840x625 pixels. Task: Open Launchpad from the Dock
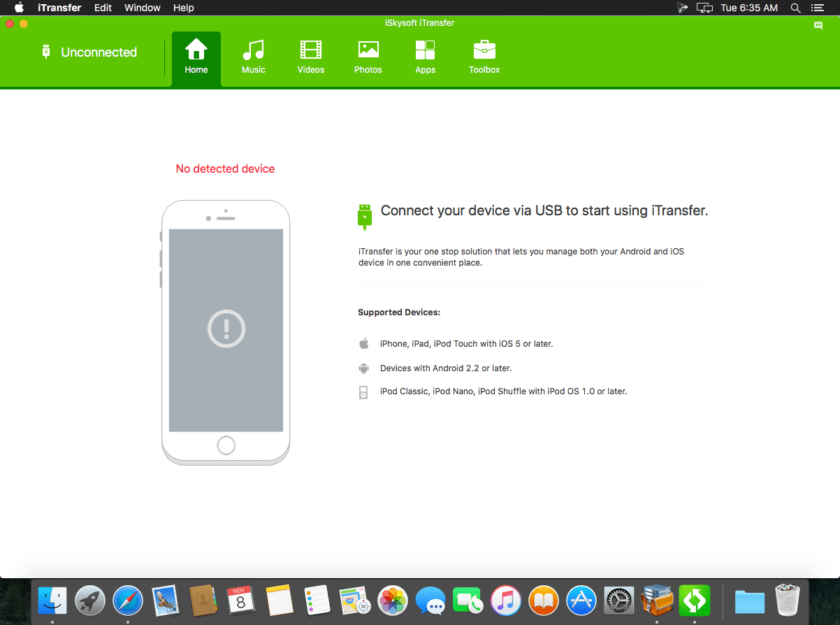[x=90, y=600]
